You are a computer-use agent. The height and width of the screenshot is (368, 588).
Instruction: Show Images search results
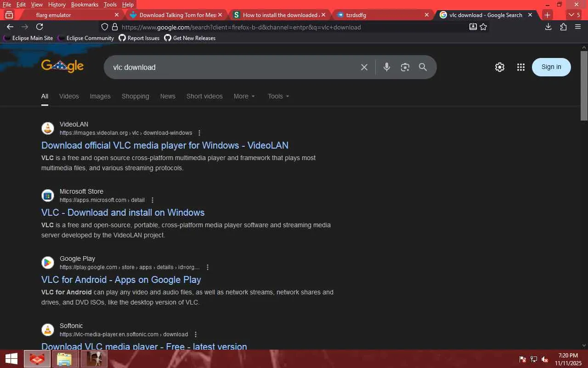(x=100, y=96)
